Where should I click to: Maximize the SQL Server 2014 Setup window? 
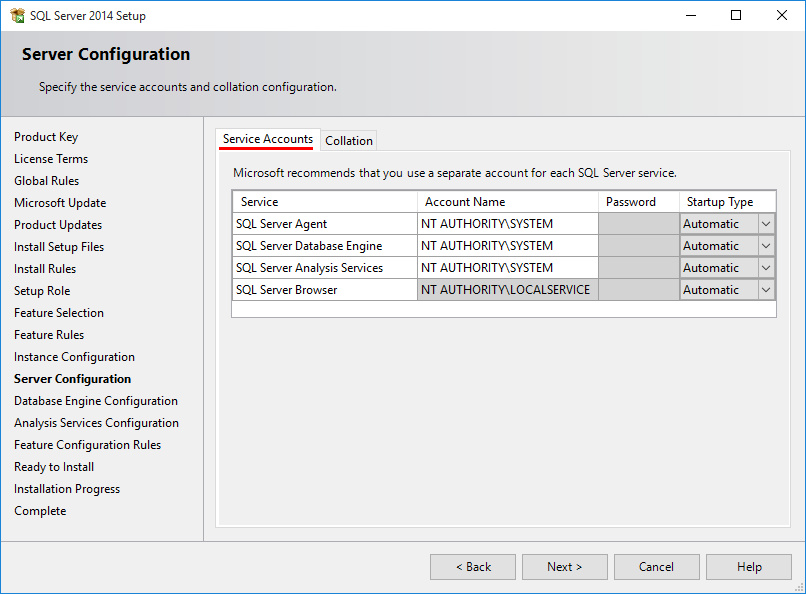click(736, 15)
